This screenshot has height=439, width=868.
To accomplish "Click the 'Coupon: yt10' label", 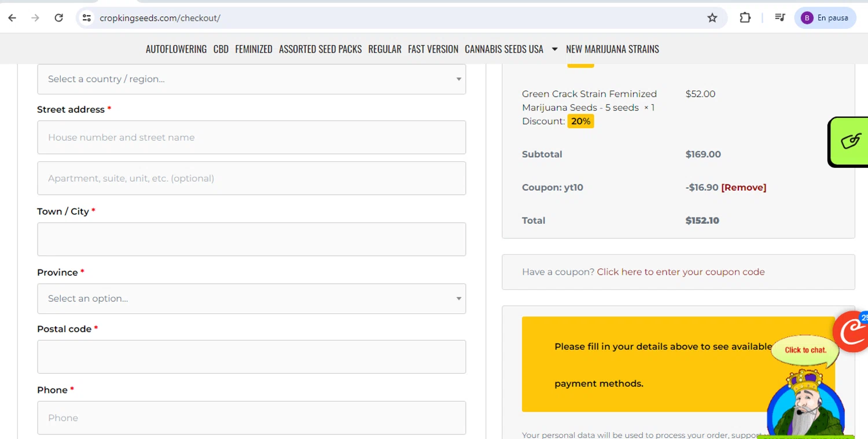I will pyautogui.click(x=553, y=187).
